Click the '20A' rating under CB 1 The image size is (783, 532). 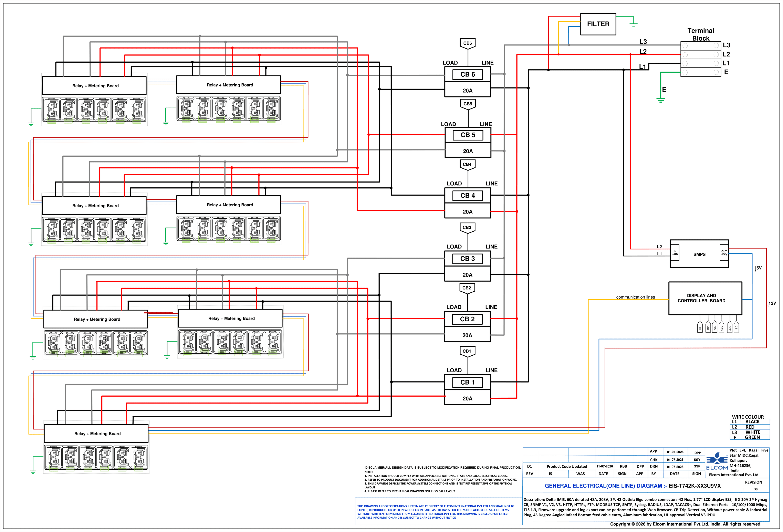coord(467,399)
